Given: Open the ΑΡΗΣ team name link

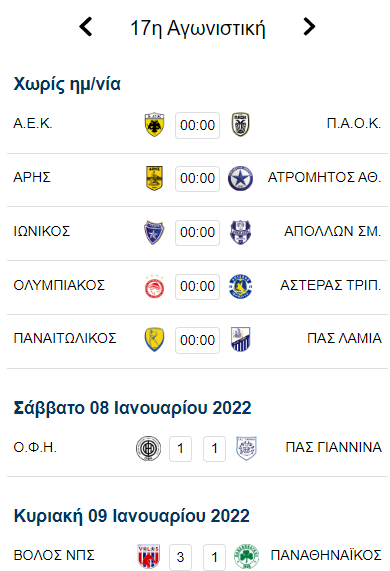Looking at the screenshot, I should [32, 177].
